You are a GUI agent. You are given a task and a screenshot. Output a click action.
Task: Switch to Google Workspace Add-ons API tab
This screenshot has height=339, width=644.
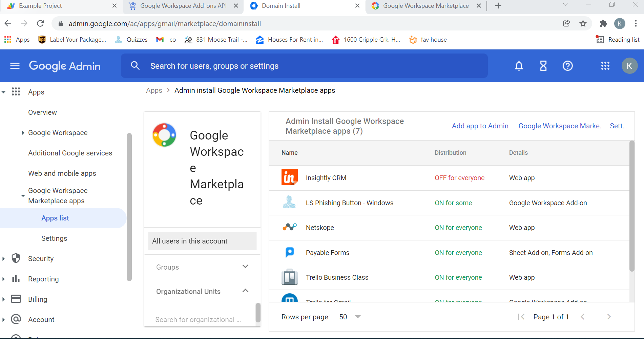click(183, 6)
